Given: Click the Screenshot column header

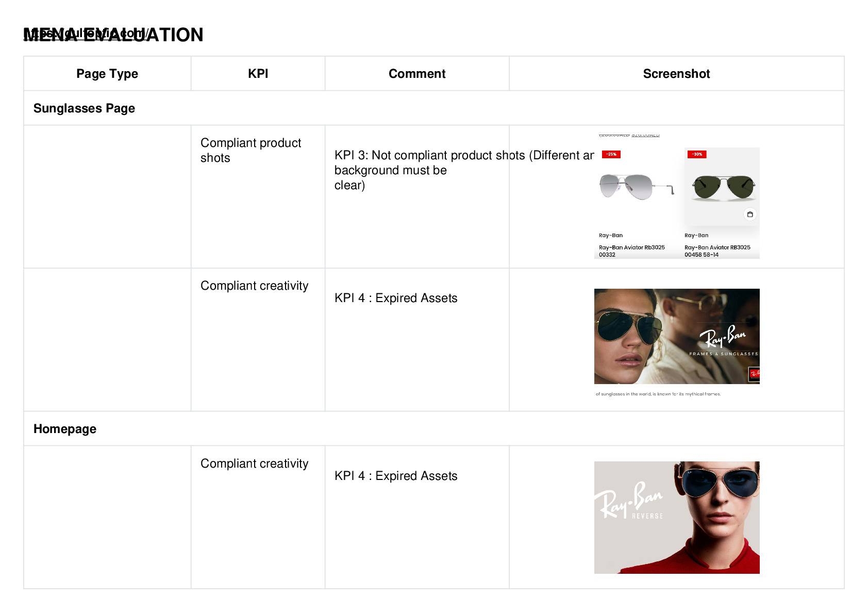Looking at the screenshot, I should click(677, 74).
